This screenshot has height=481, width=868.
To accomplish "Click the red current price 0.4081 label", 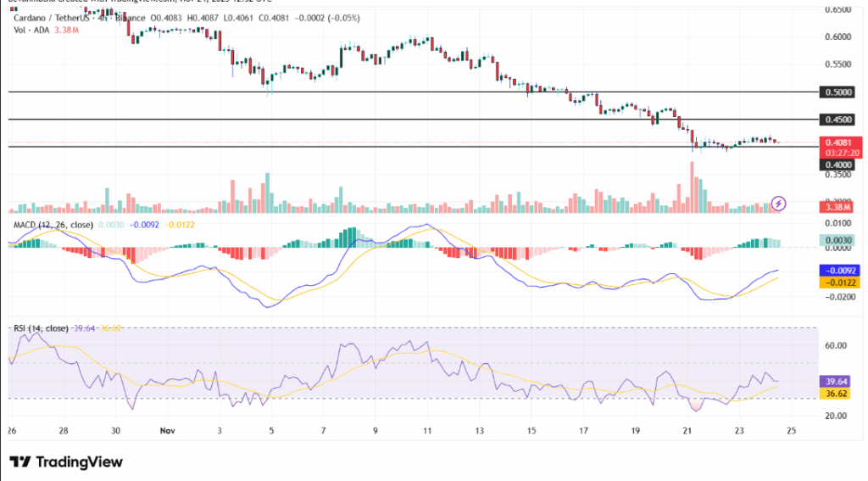I will tap(838, 143).
